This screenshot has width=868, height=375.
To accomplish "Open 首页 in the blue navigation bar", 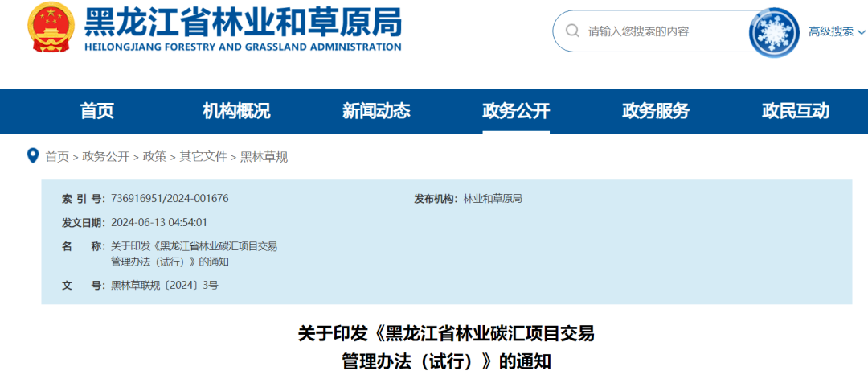I will [x=97, y=111].
